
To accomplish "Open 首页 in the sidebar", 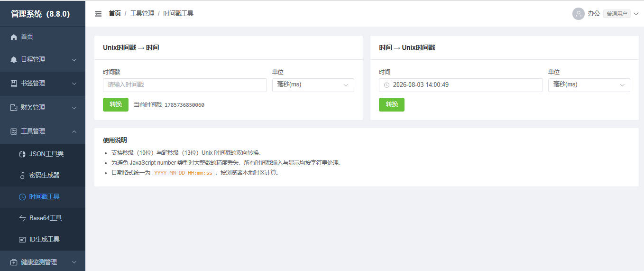I will 43,37.
